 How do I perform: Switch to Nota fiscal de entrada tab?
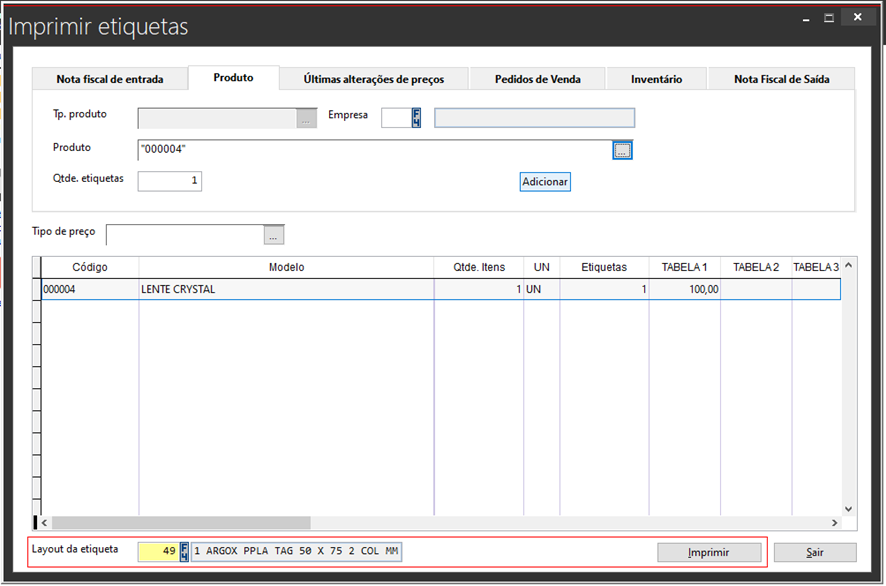coord(109,79)
